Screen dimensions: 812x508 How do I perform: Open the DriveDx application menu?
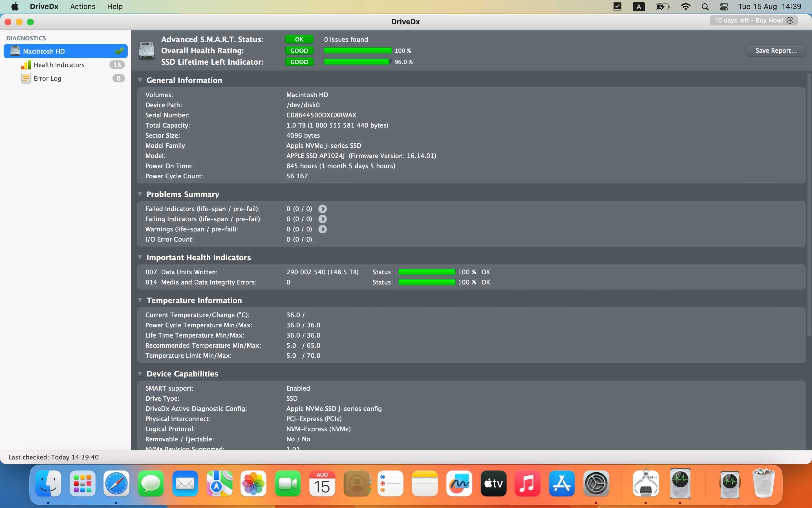coord(44,6)
